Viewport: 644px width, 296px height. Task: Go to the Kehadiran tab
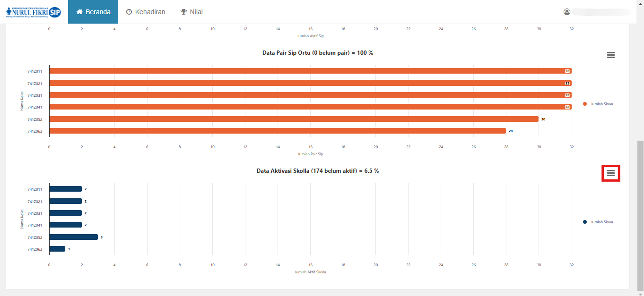[146, 12]
